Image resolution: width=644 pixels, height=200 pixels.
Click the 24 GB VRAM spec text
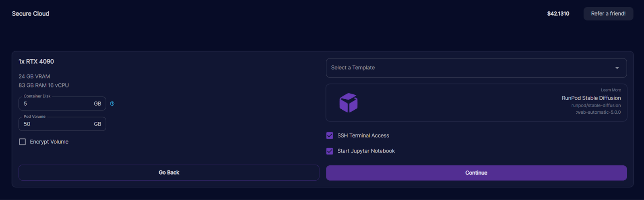(x=34, y=77)
